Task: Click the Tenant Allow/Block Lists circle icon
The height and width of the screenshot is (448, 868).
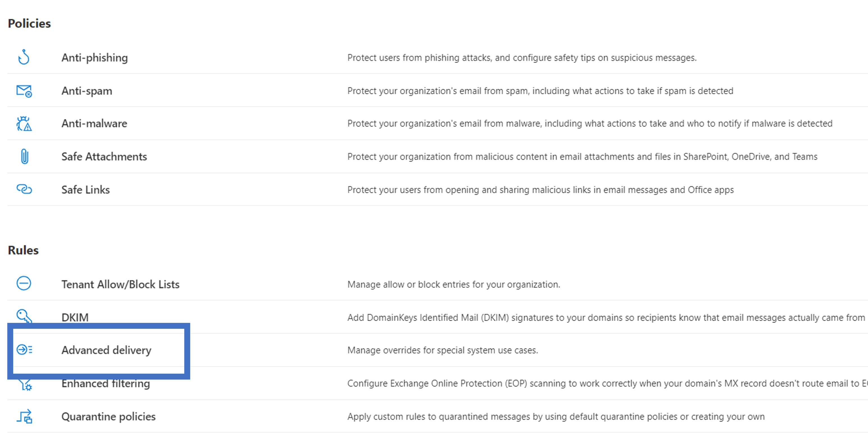Action: pyautogui.click(x=24, y=283)
